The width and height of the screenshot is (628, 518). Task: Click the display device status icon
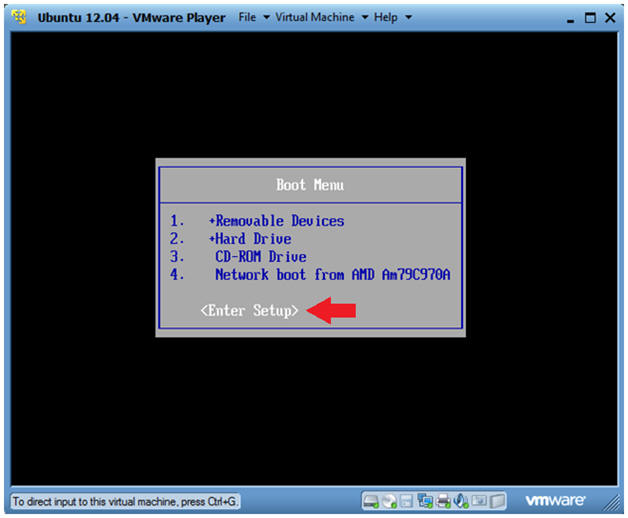[479, 500]
